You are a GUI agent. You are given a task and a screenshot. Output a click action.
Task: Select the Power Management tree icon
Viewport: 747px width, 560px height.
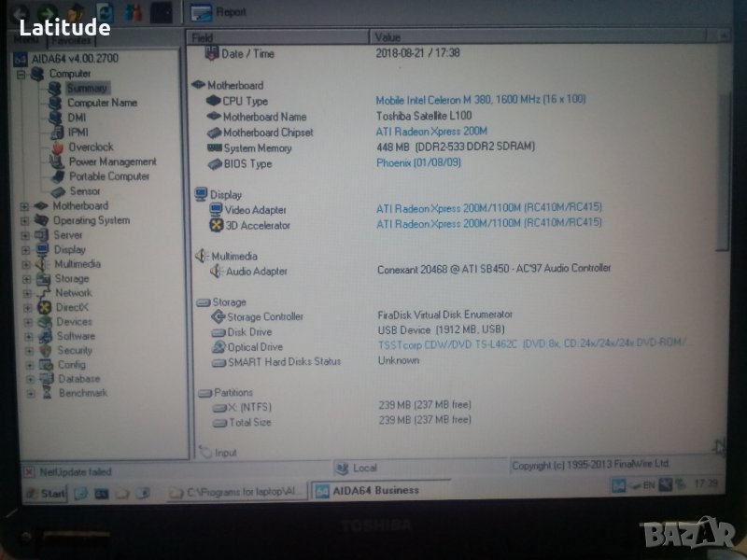tap(57, 161)
